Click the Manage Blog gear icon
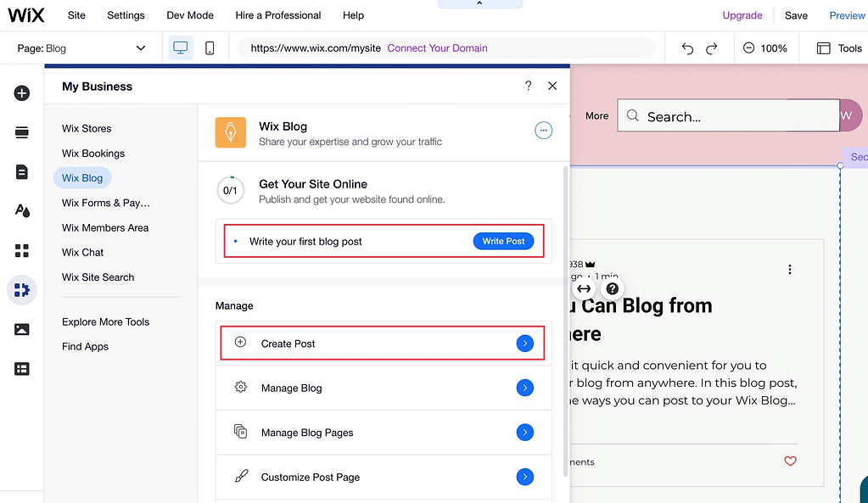 (x=240, y=387)
